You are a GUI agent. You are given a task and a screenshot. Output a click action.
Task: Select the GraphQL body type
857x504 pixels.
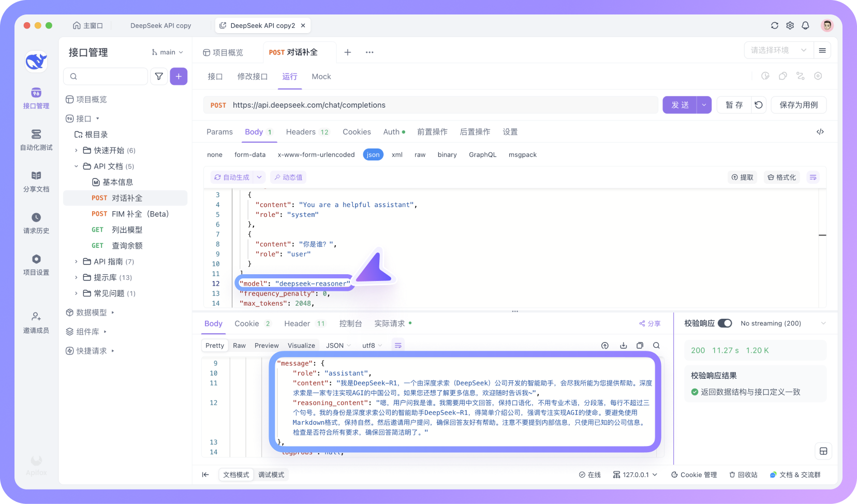pos(483,155)
